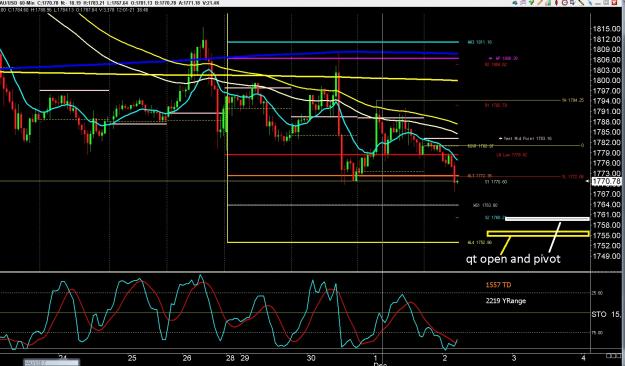The image size is (625, 366).
Task: Select the yellow pencil drawing tool
Action: 540,2
